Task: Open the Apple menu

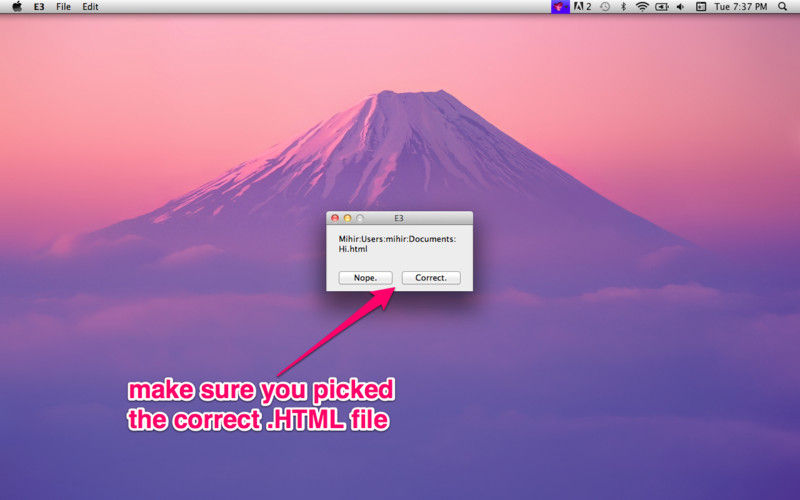Action: [x=17, y=7]
